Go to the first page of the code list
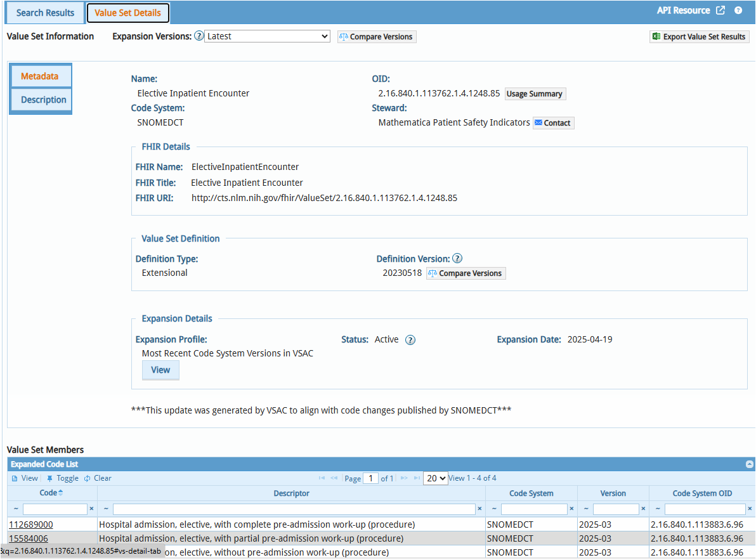 322,478
